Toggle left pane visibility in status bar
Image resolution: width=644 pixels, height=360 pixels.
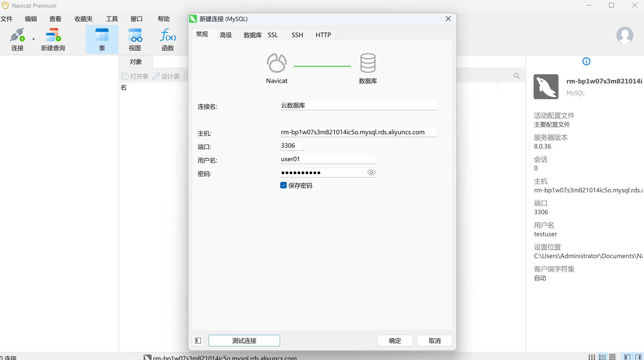pos(627,357)
